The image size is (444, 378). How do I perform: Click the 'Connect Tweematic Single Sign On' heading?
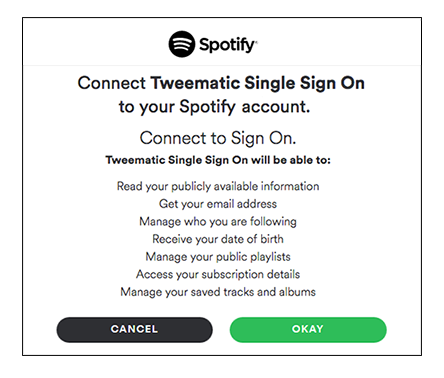[x=221, y=83]
